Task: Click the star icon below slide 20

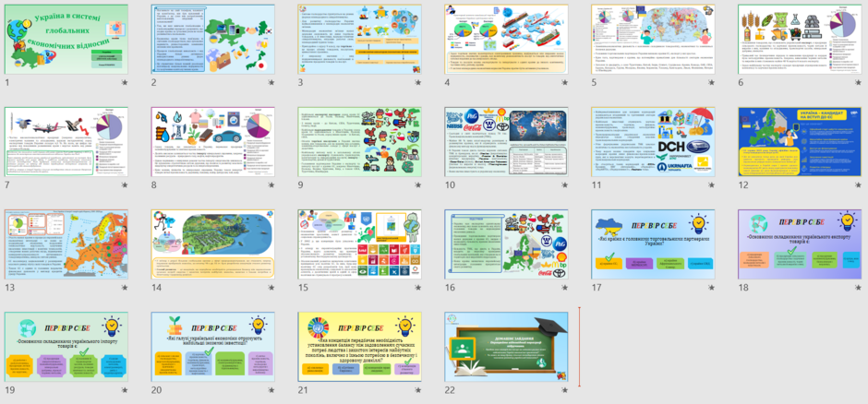Action: click(x=271, y=390)
